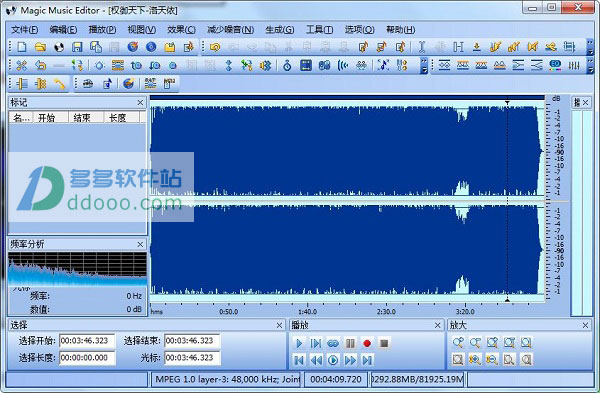
Task: Close the 放大 zoom panel
Action: [585, 325]
